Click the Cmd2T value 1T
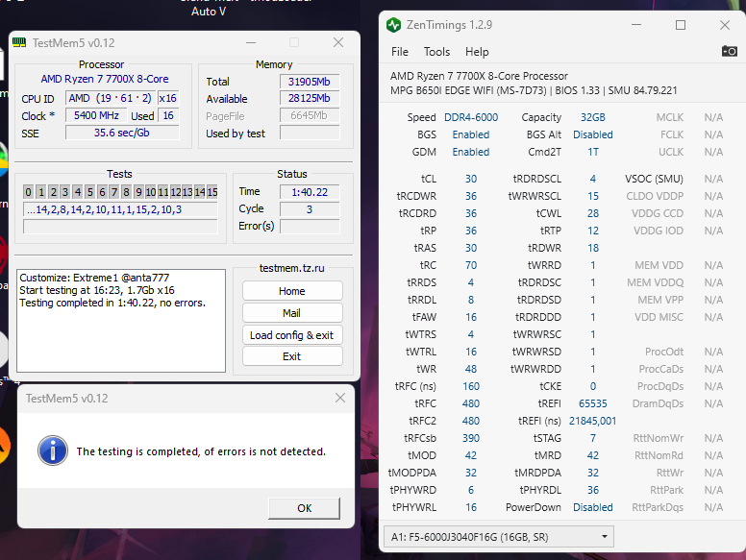 (x=593, y=152)
